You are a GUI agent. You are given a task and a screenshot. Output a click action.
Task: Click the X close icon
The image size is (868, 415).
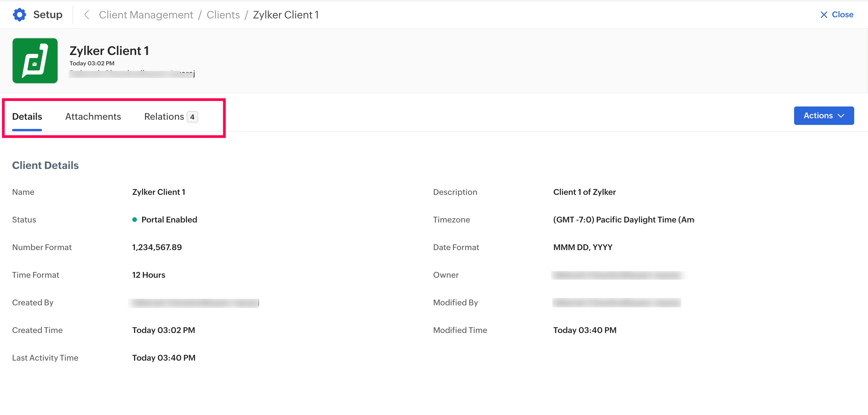point(823,14)
